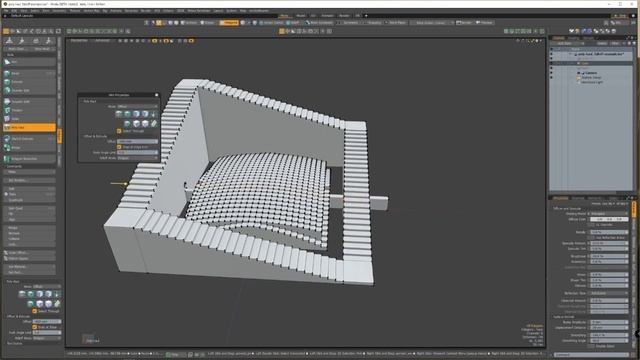Open Reflection Type dropdown in Properties panel
Screen dimensions: 640x360
609,293
